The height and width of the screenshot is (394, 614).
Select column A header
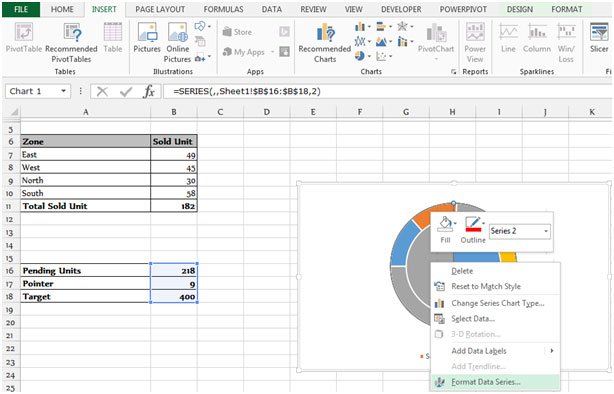click(85, 112)
